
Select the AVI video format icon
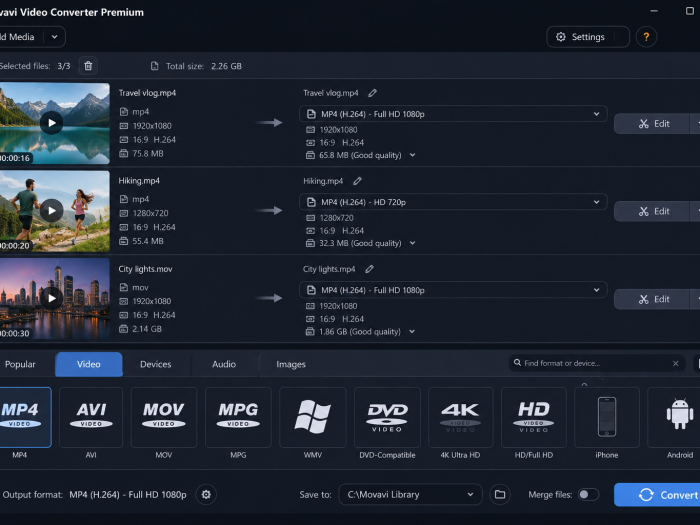pos(91,417)
